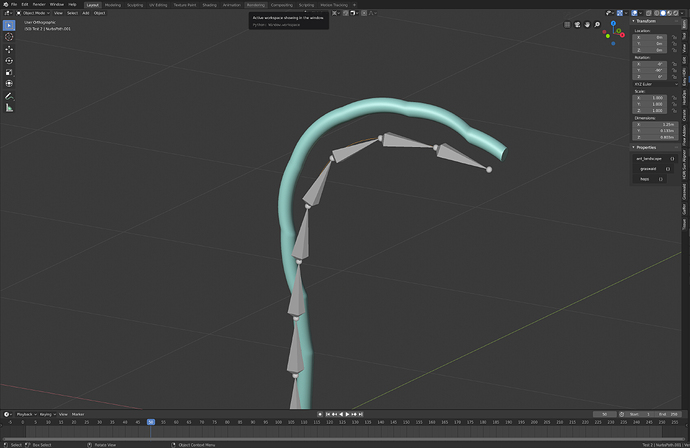Image resolution: width=690 pixels, height=448 pixels.
Task: Open the viewport Object menu
Action: [x=99, y=13]
